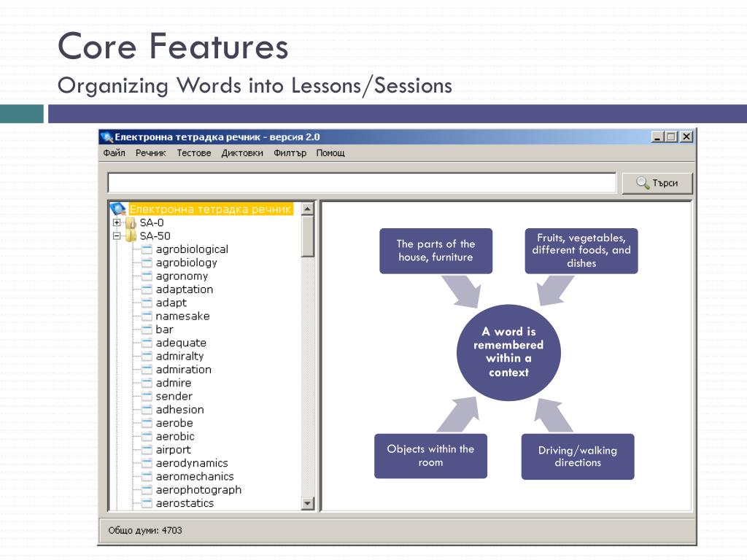Click the aerodynamics entry icon
This screenshot has height=560, width=747.
(147, 462)
